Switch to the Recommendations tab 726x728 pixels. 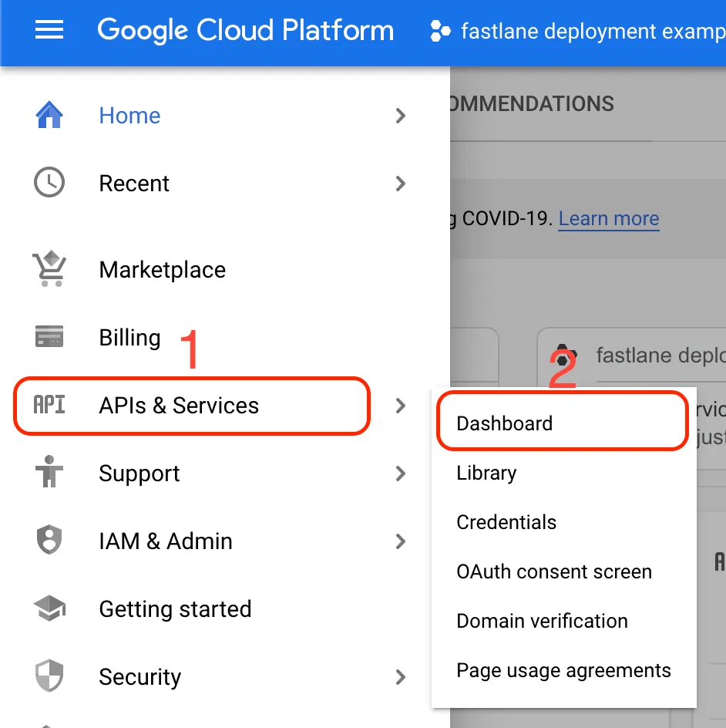(x=532, y=104)
